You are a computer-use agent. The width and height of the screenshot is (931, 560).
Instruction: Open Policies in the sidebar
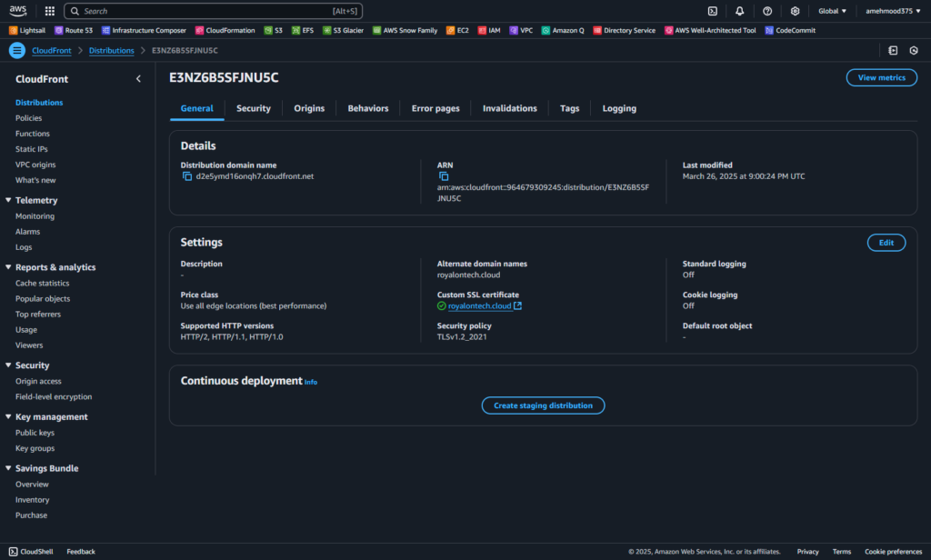click(28, 118)
